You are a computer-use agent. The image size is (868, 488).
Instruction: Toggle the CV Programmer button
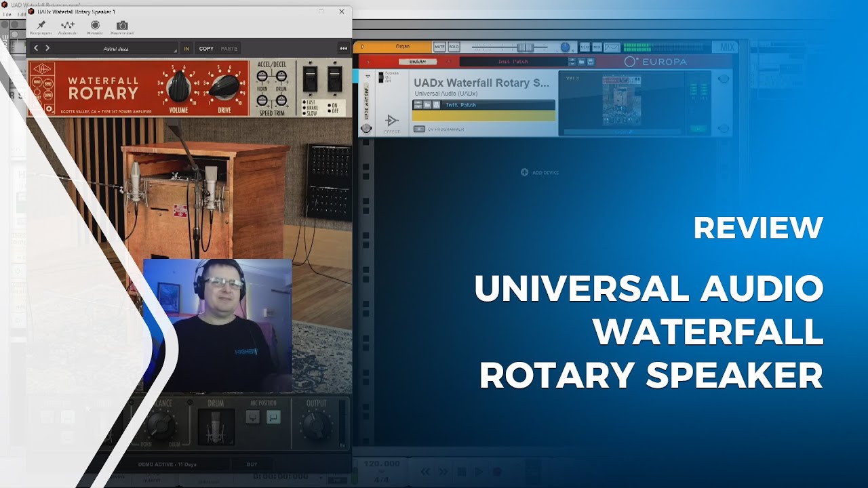[x=418, y=129]
